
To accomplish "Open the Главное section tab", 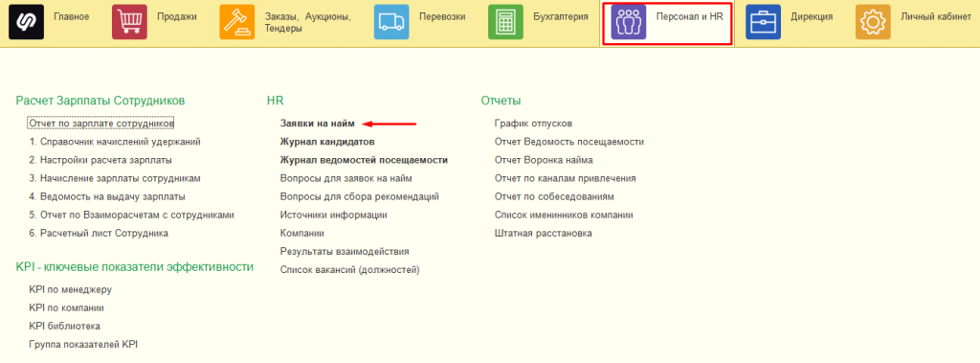I will click(x=71, y=17).
